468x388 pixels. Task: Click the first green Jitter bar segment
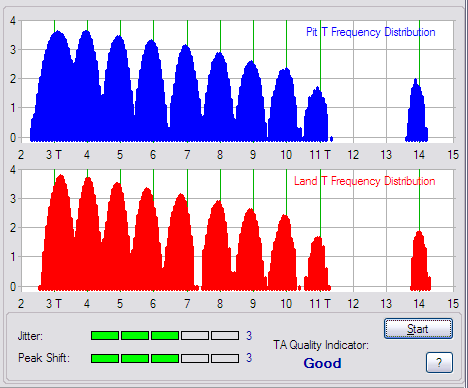tap(105, 335)
